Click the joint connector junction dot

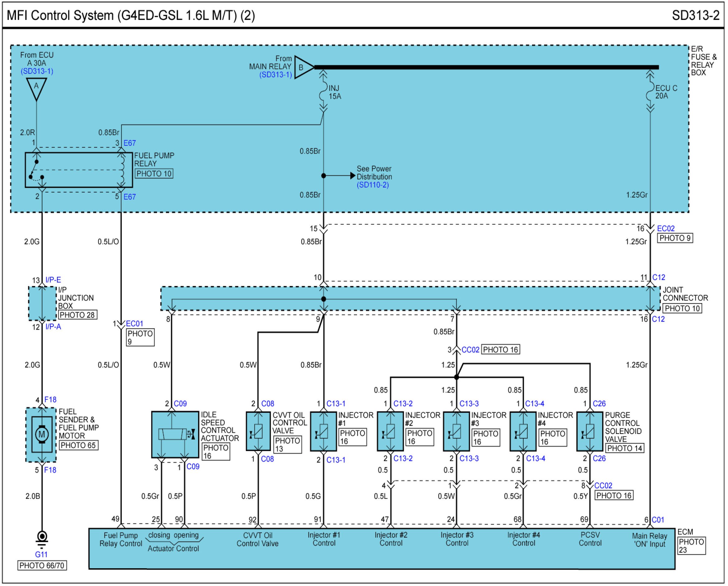click(323, 299)
